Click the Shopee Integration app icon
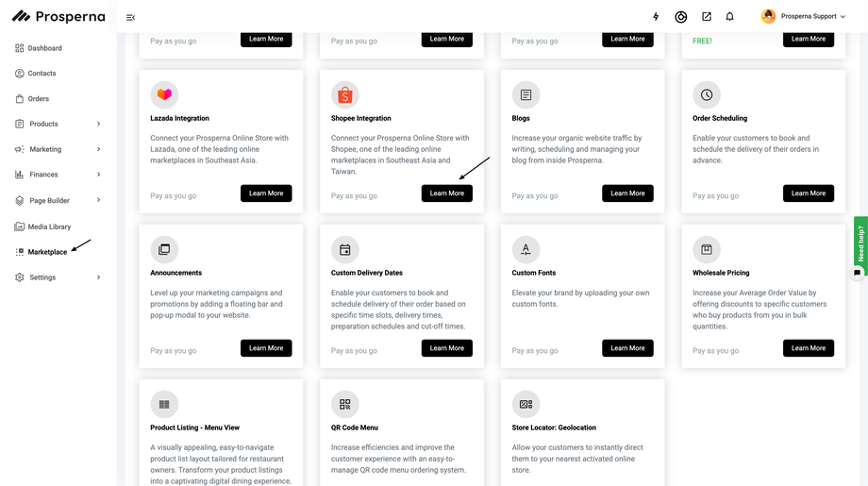The image size is (868, 486). (345, 94)
